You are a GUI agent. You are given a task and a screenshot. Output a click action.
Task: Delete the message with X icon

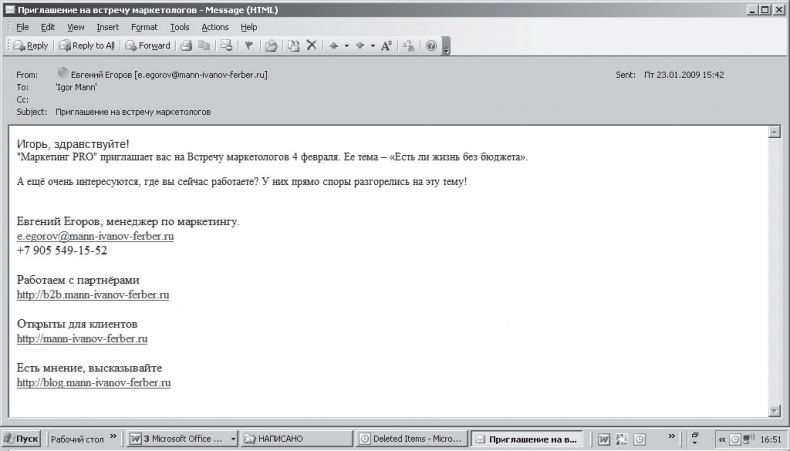pos(311,45)
